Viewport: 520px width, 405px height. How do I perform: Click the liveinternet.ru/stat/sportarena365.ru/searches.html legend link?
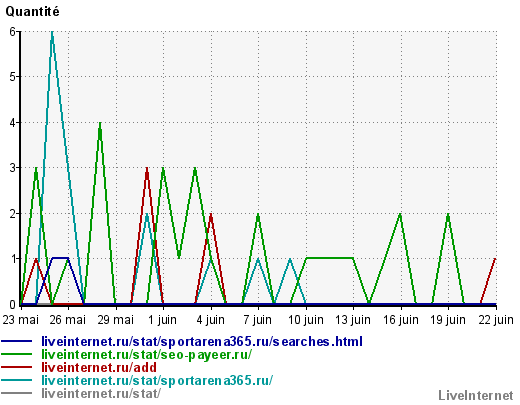(x=202, y=342)
